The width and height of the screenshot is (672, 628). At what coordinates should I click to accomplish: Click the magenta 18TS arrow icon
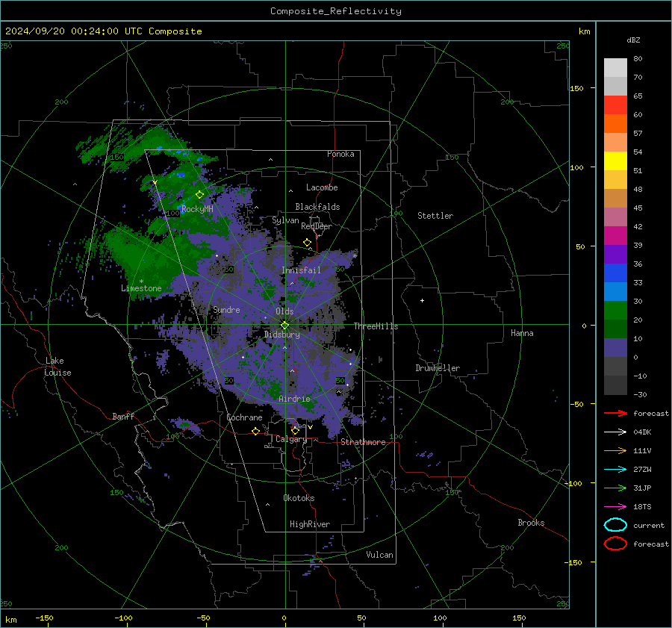pos(615,506)
